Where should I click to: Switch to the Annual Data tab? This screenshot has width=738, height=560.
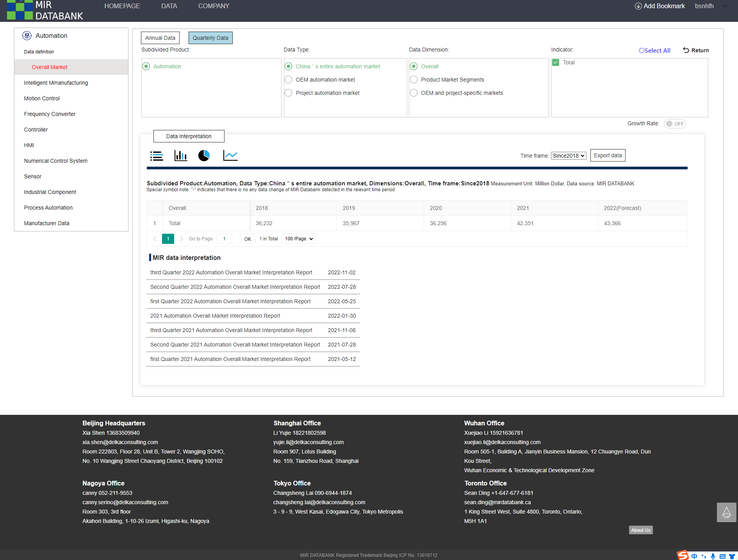(160, 37)
